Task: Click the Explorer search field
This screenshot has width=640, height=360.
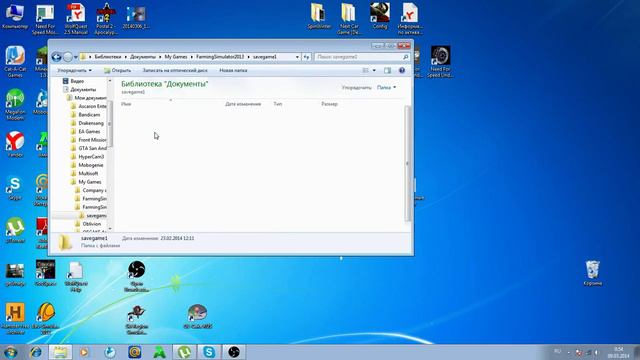Action: point(362,57)
